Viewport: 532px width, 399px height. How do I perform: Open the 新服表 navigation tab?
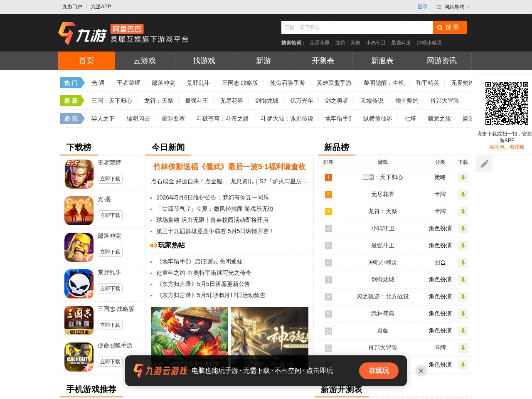[382, 61]
